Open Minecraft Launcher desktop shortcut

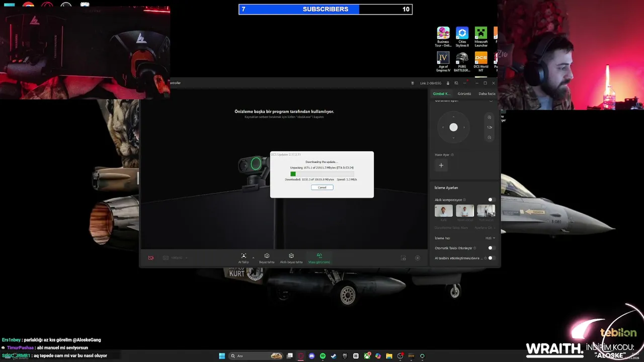[x=481, y=37]
